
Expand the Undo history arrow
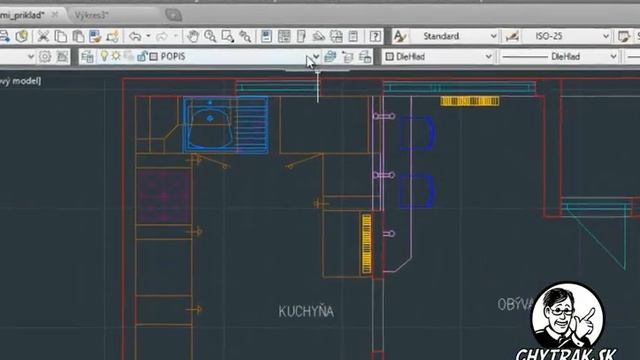pyautogui.click(x=148, y=36)
